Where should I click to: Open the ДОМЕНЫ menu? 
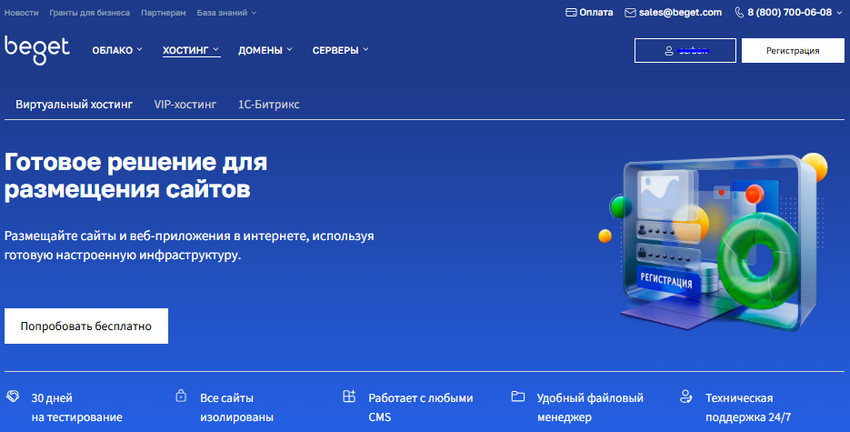coord(265,50)
